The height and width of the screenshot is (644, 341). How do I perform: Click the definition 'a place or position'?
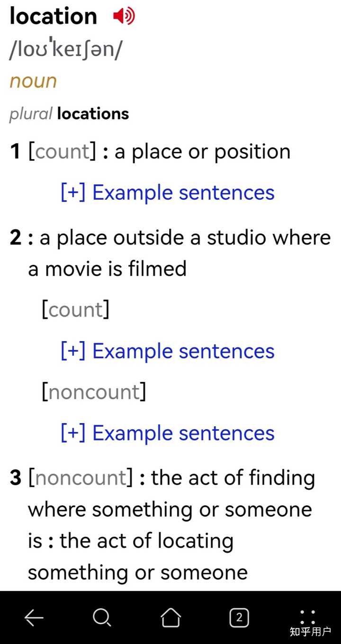[203, 152]
